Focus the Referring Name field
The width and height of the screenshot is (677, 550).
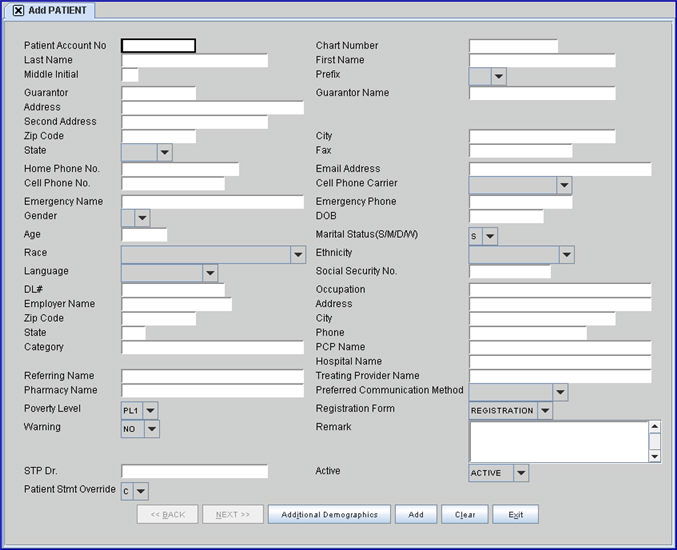pos(212,376)
